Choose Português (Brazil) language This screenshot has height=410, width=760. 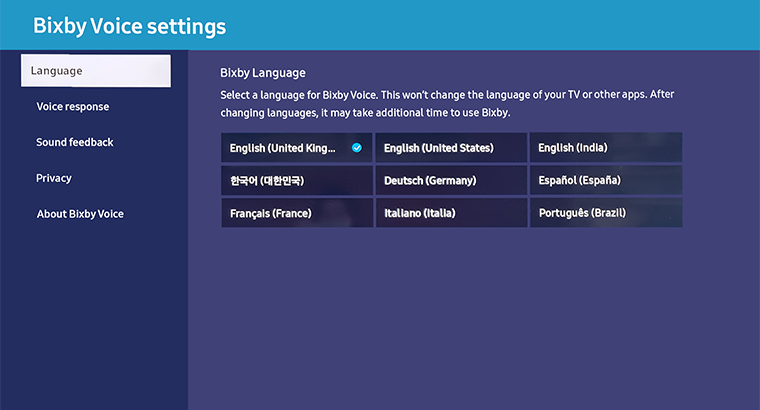tap(606, 213)
